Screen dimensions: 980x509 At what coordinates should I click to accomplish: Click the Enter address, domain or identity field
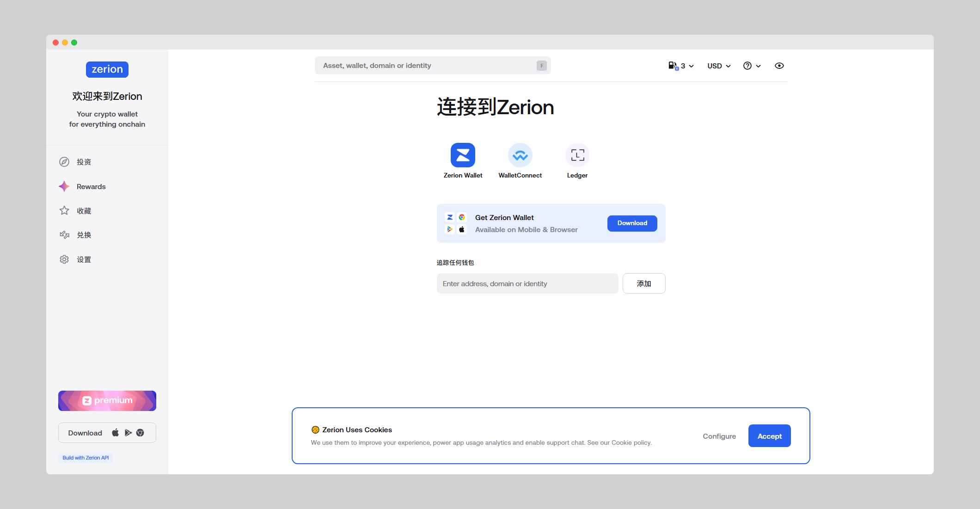527,283
